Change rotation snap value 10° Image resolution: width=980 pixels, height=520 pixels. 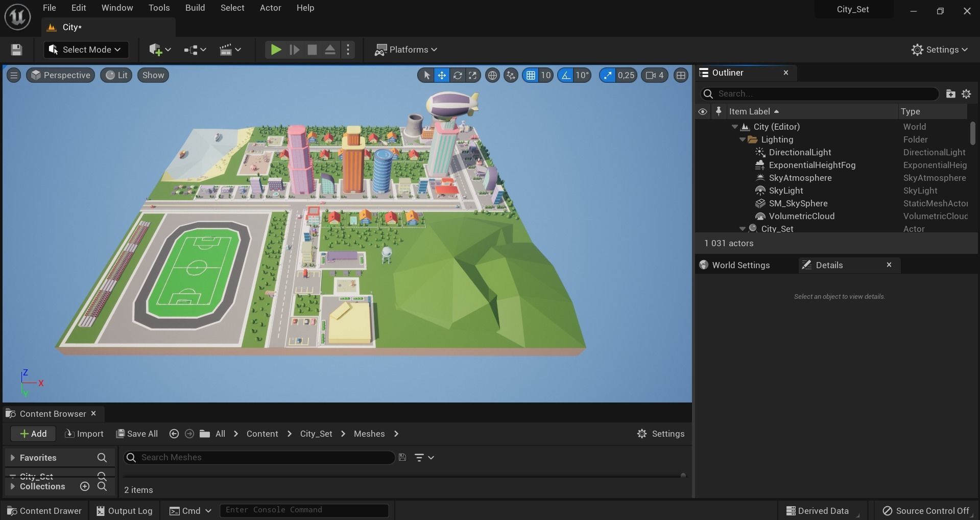583,75
